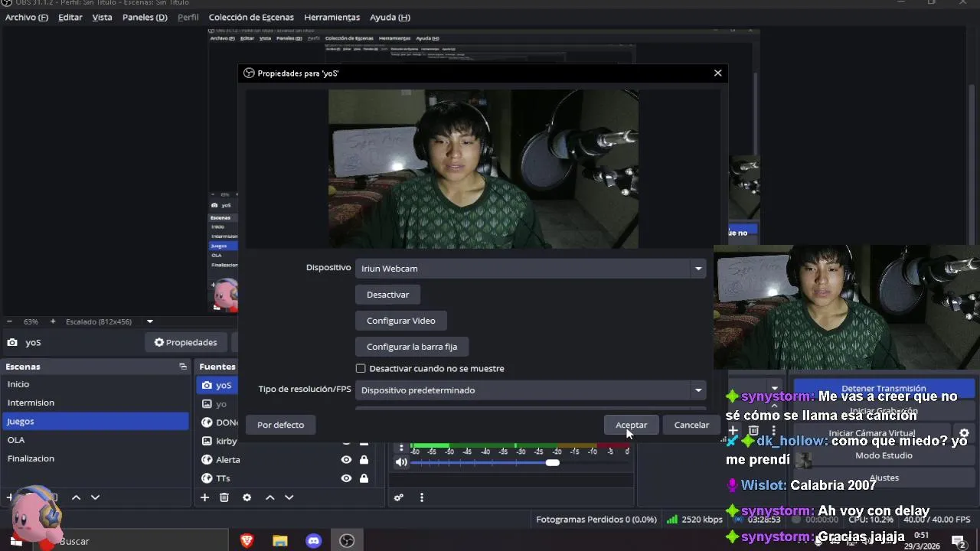Click the browser icon of the Alerta source

(x=207, y=460)
